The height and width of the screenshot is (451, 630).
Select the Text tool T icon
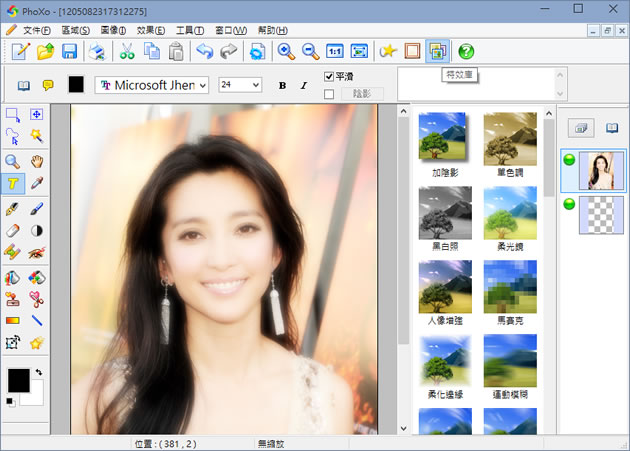tap(13, 184)
